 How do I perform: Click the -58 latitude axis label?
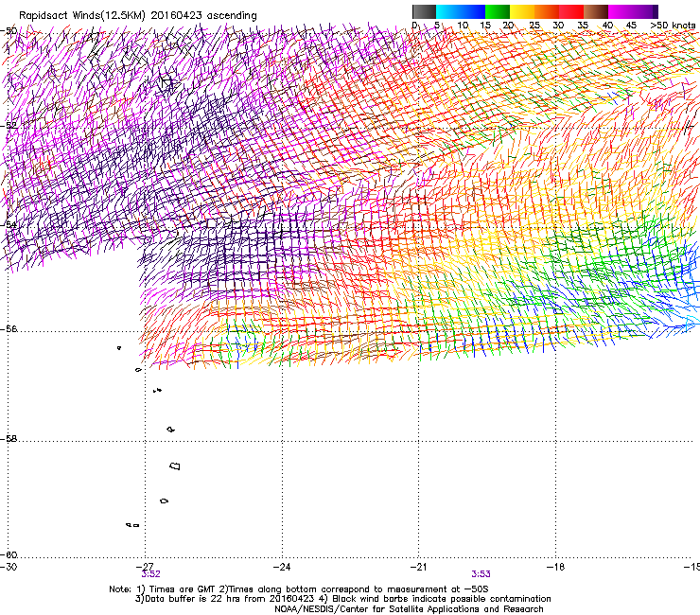tap(9, 439)
